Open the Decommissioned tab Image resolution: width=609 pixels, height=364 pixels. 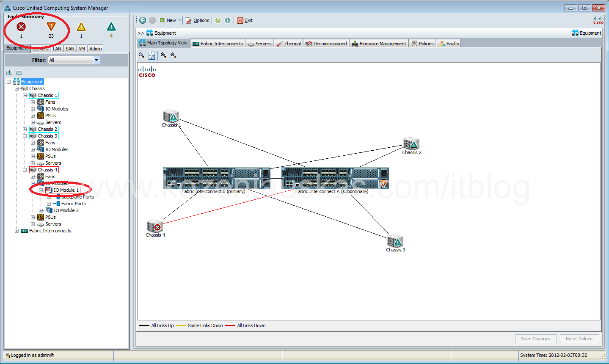(326, 44)
